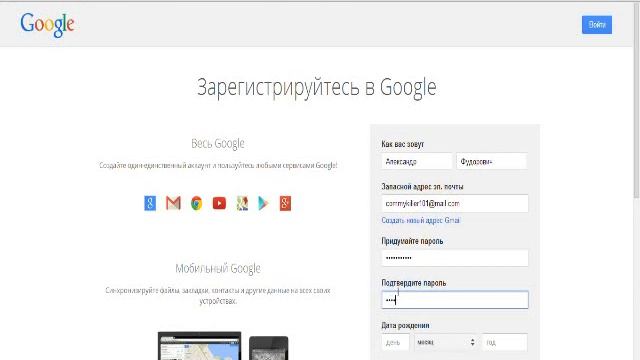Click the Весь Google heading
Image resolution: width=640 pixels, height=360 pixels.
click(218, 144)
